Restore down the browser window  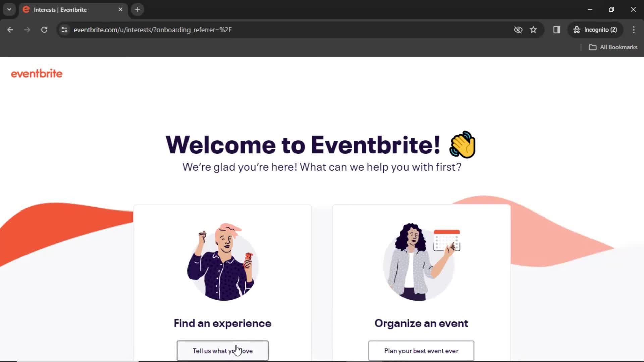[611, 10]
